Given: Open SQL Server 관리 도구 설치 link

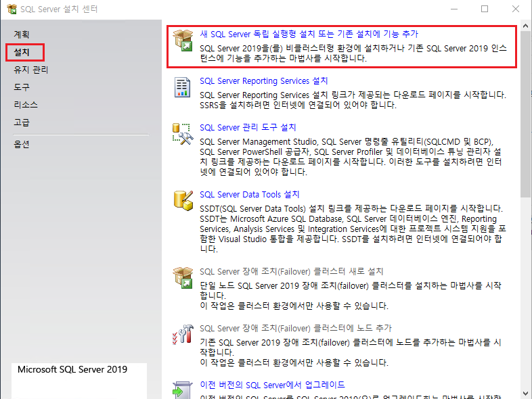Looking at the screenshot, I should [x=248, y=127].
